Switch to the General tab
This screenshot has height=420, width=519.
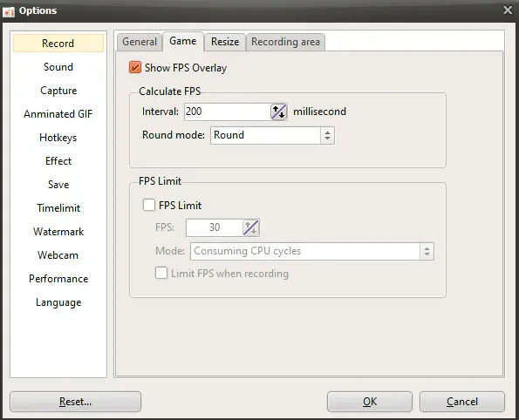tap(140, 42)
